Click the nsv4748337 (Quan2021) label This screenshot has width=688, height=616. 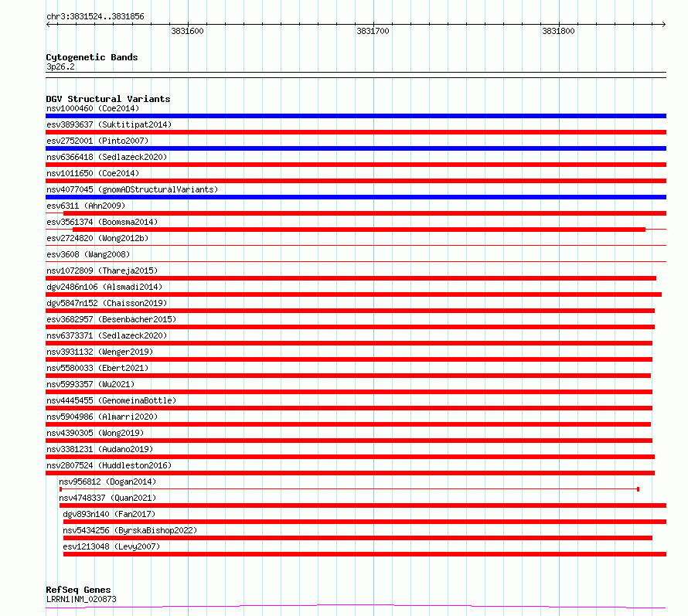pyautogui.click(x=107, y=498)
